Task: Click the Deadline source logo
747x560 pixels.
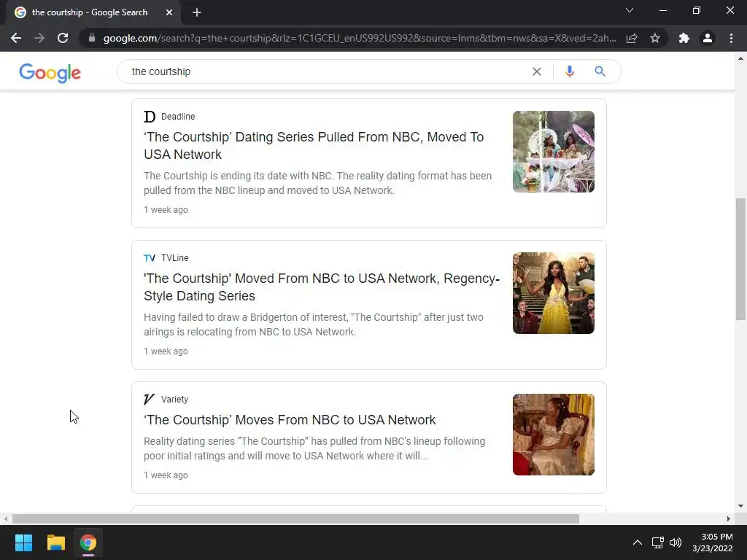Action: (150, 116)
